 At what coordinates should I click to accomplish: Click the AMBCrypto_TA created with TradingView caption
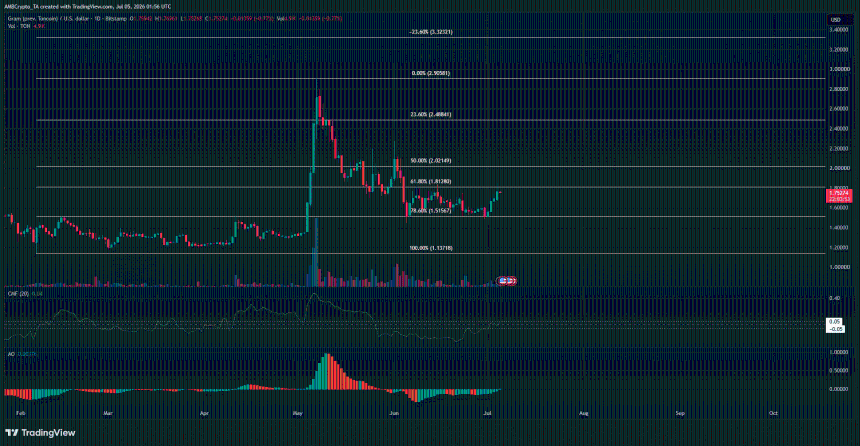pos(88,7)
